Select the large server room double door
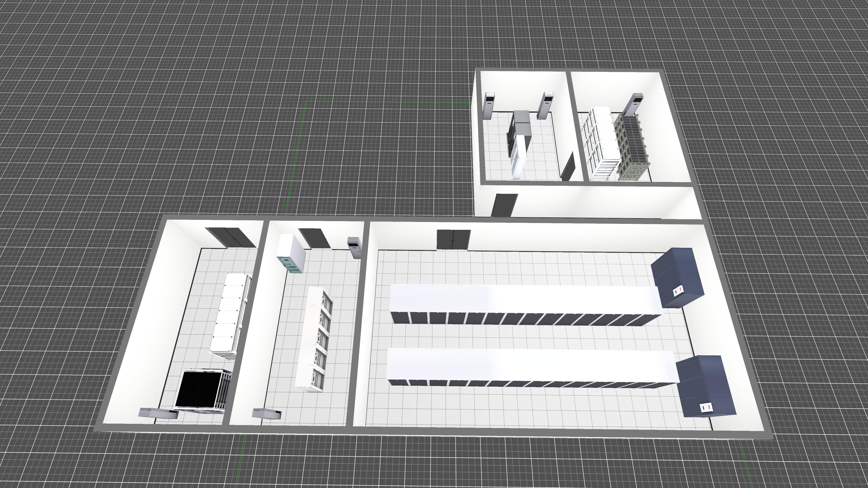 point(453,240)
